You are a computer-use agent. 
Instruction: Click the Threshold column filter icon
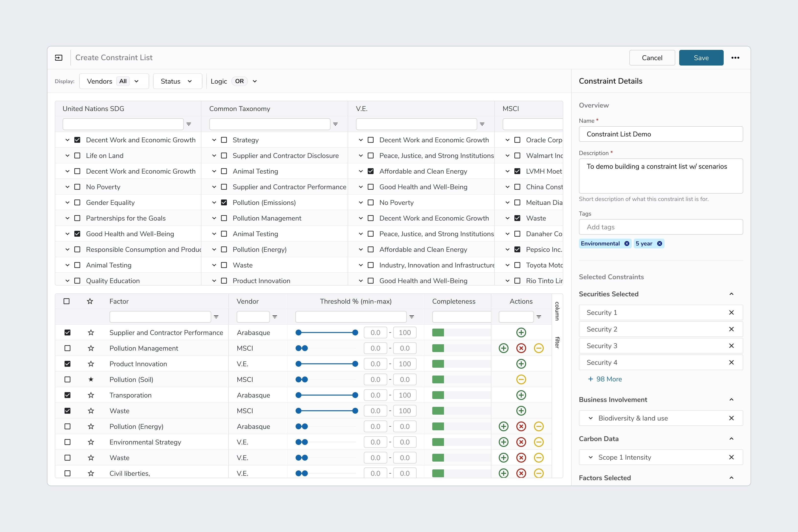(x=412, y=317)
